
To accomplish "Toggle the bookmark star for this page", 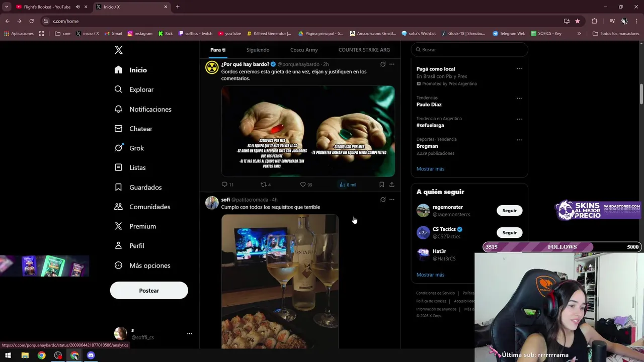I will tap(578, 21).
